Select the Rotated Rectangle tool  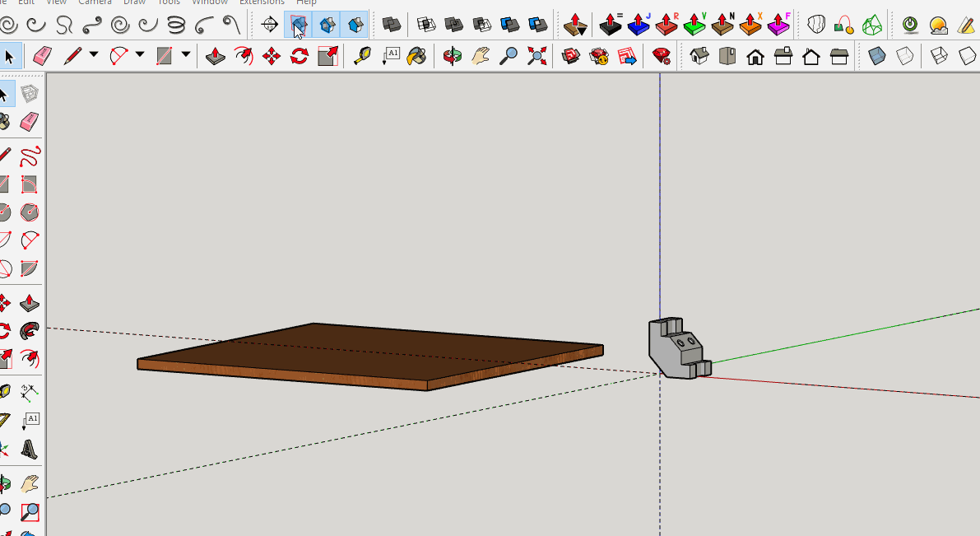click(30, 184)
